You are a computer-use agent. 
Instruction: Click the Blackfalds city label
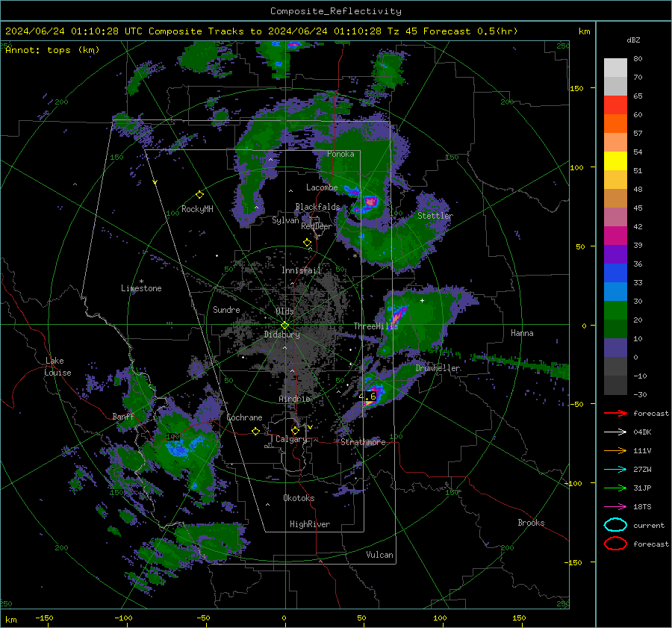(x=317, y=207)
